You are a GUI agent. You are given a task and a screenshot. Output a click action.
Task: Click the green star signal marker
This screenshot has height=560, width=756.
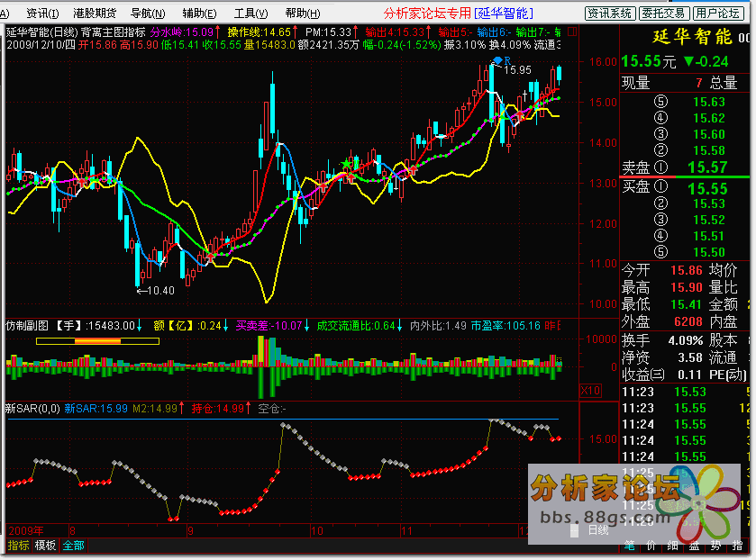pos(346,165)
